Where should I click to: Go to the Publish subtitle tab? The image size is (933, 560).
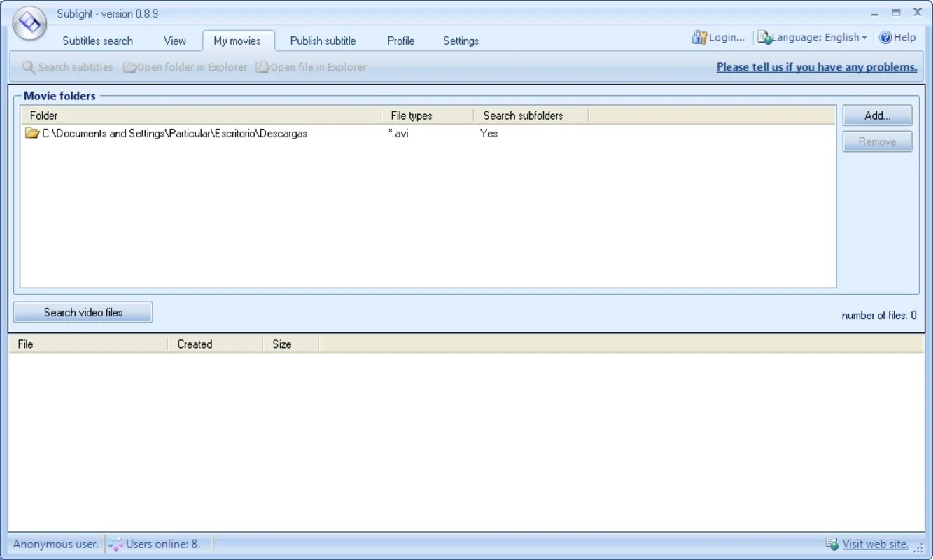(x=323, y=41)
